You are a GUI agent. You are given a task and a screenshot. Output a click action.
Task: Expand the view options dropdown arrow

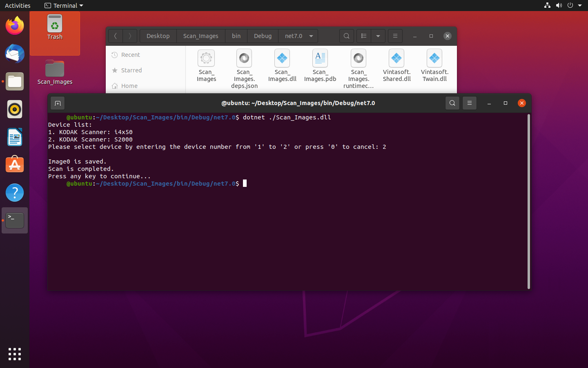coord(378,36)
